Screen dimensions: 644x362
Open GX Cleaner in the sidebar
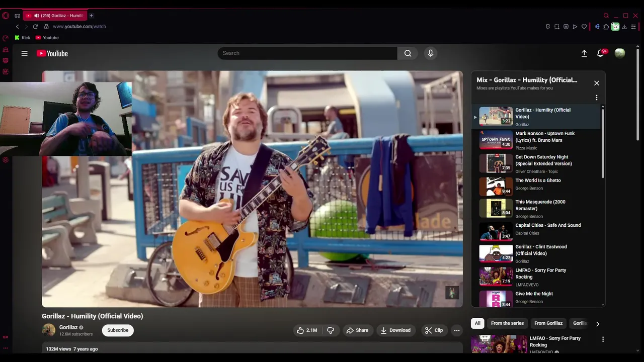coord(6,50)
